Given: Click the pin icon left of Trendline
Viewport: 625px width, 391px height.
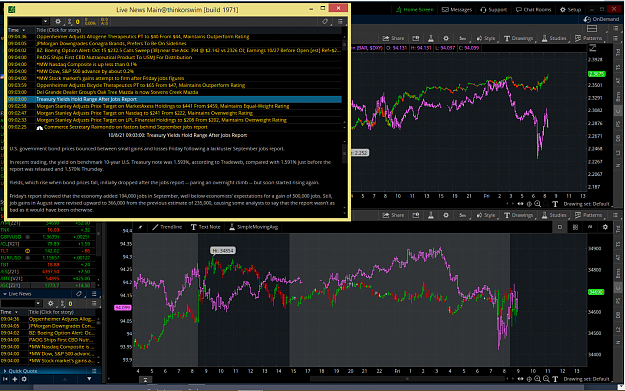Looking at the screenshot, I should (140, 227).
